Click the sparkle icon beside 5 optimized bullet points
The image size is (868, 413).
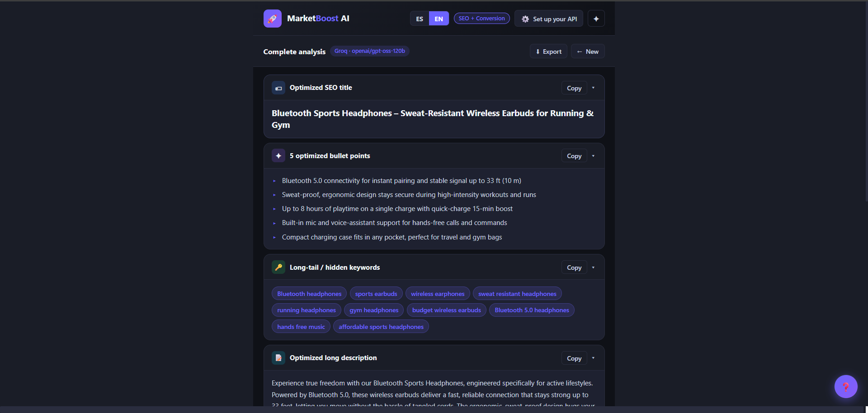click(278, 155)
